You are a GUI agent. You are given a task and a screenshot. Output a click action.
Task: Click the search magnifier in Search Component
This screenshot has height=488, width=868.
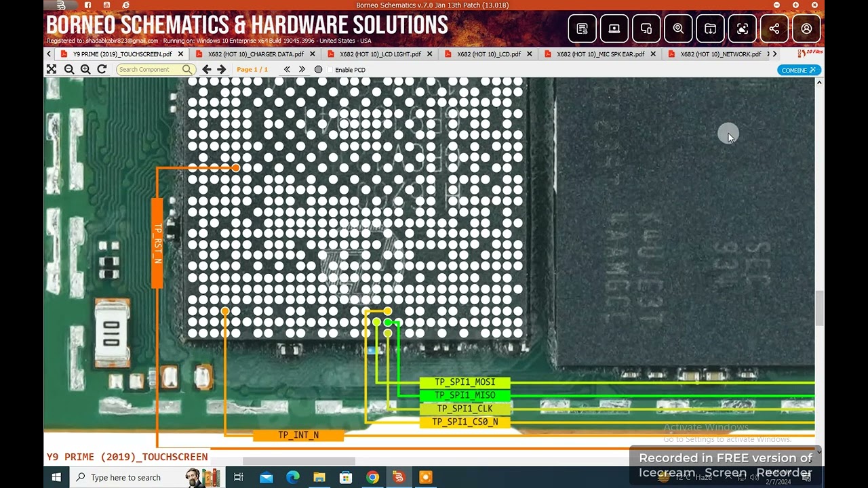point(187,69)
